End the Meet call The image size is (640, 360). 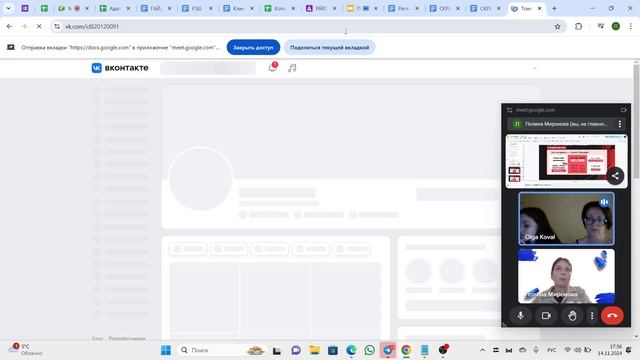612,316
